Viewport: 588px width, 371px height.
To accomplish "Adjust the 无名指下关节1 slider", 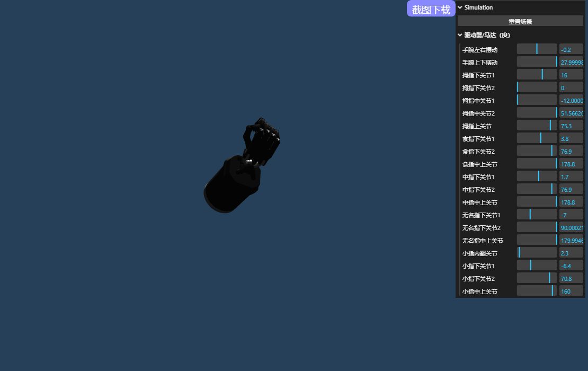I will coord(537,215).
